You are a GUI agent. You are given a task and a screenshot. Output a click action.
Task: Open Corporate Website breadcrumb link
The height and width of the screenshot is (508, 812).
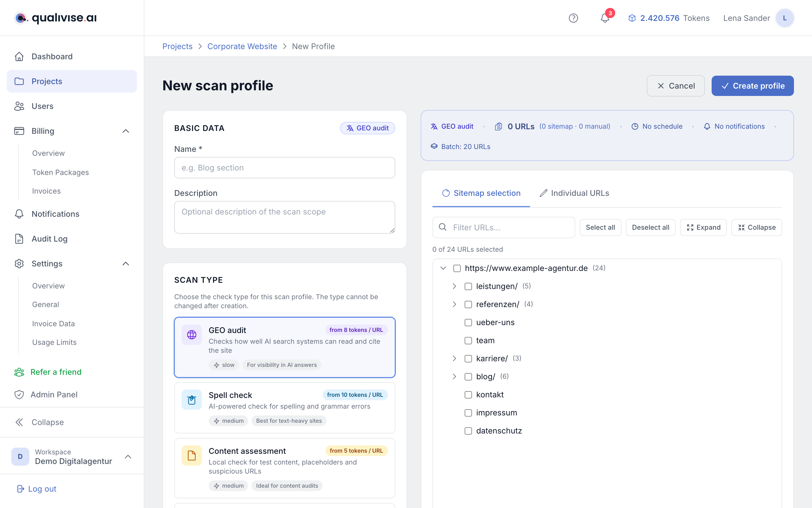242,46
